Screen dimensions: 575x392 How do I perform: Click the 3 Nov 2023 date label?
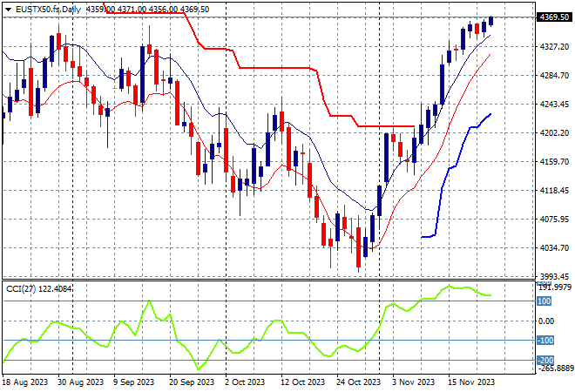(x=413, y=382)
